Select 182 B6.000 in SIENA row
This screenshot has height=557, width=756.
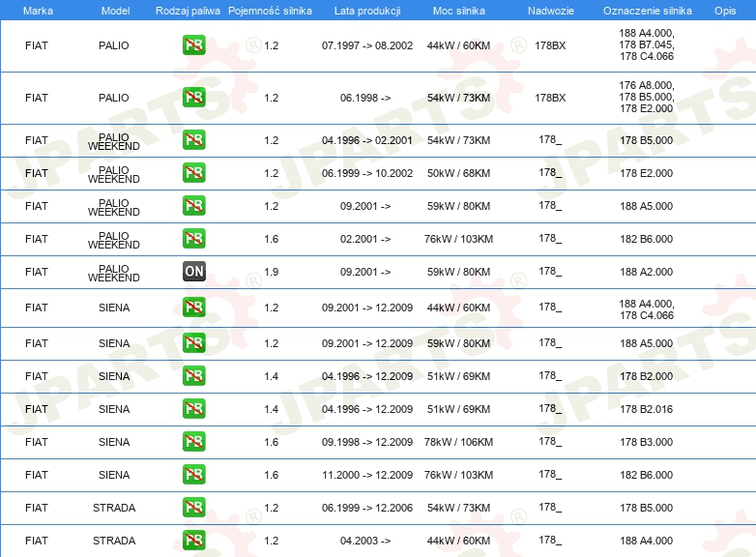(x=646, y=475)
